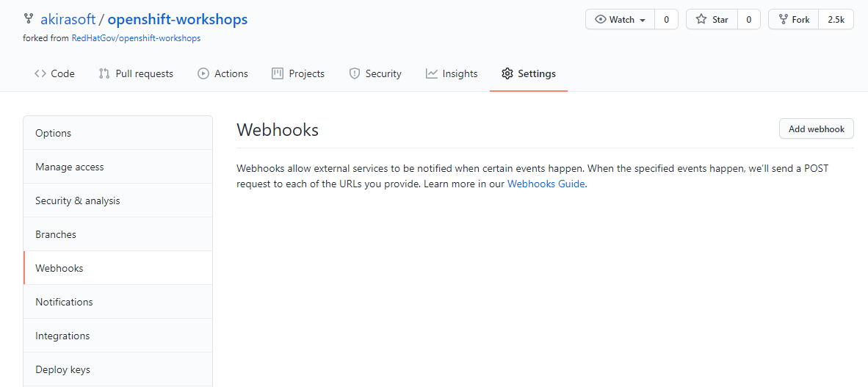
Task: Click the Insights graph icon
Action: pyautogui.click(x=432, y=73)
